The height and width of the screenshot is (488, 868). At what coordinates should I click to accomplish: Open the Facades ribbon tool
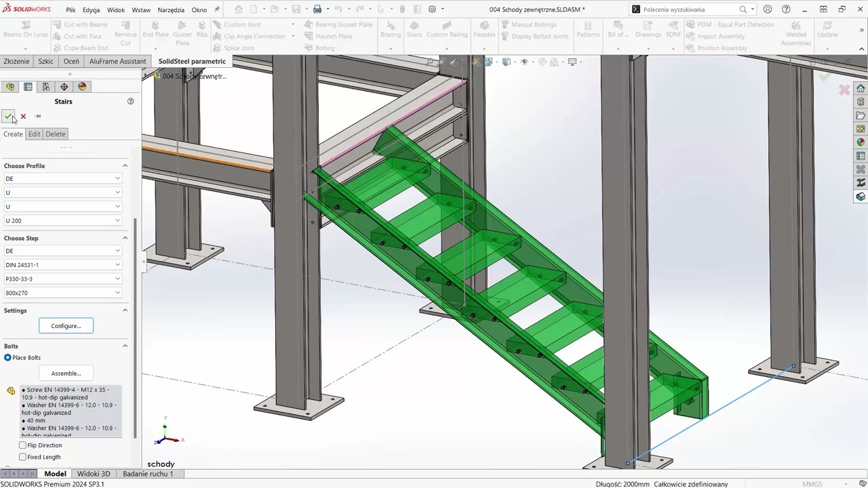[484, 30]
